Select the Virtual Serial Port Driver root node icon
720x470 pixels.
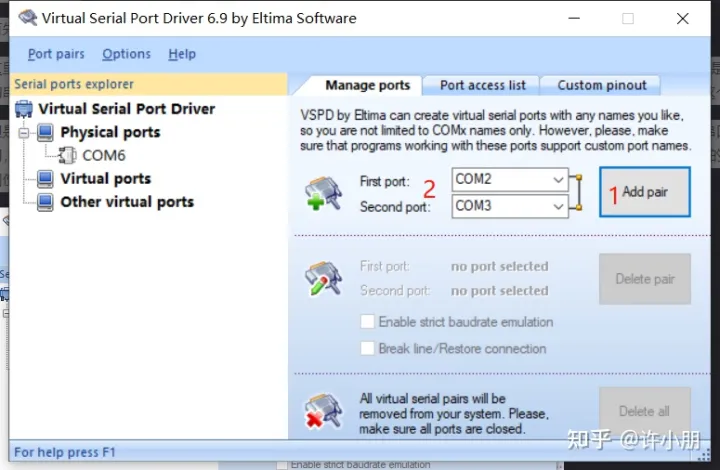[x=24, y=109]
